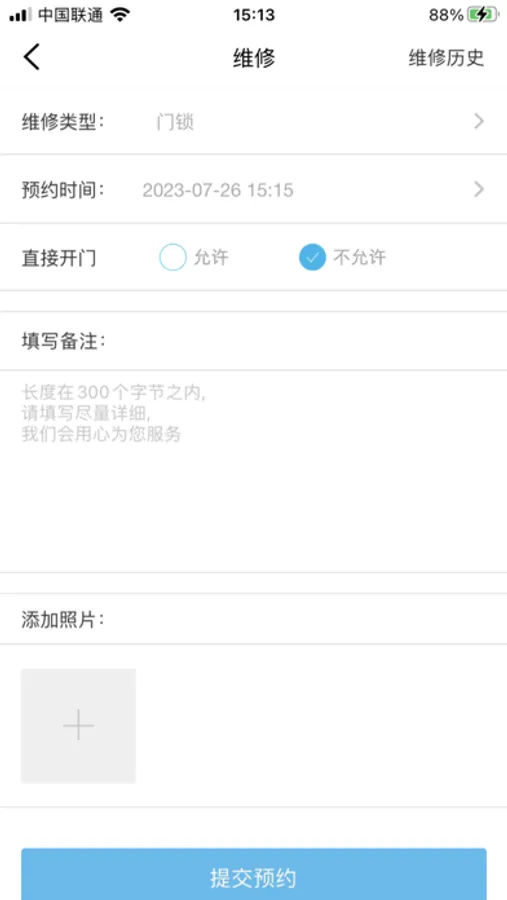
Task: Submit with the 提交预约 button
Action: (254, 876)
